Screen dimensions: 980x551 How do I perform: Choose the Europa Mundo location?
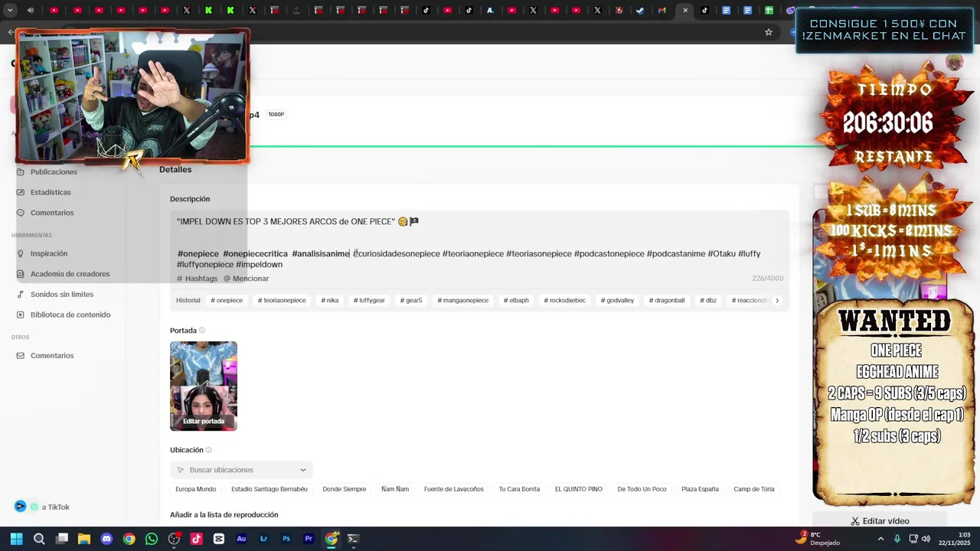(x=196, y=489)
